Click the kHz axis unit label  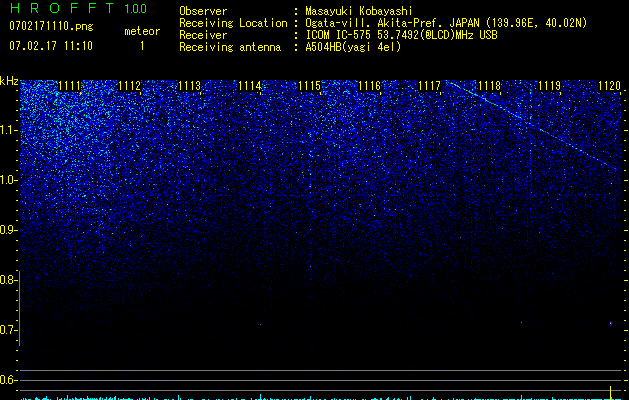point(9,81)
